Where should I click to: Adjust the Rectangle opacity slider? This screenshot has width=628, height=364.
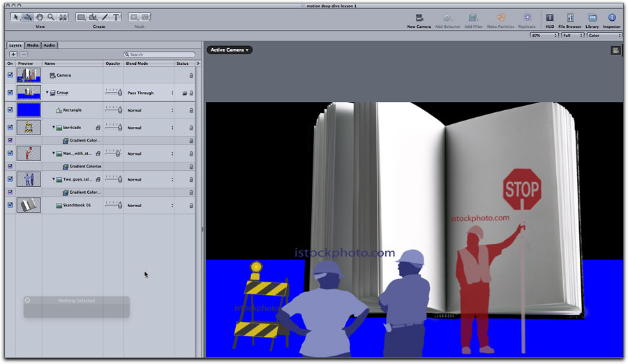pos(114,109)
